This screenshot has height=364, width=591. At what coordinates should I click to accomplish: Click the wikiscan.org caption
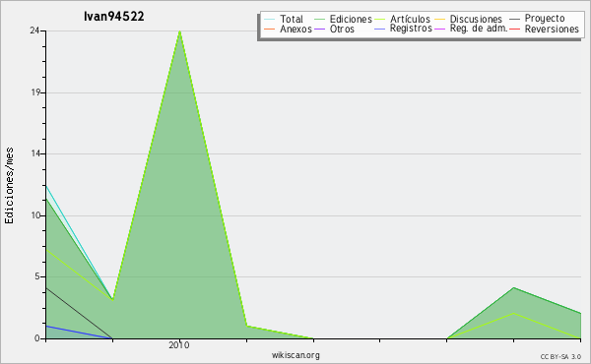coord(295,355)
